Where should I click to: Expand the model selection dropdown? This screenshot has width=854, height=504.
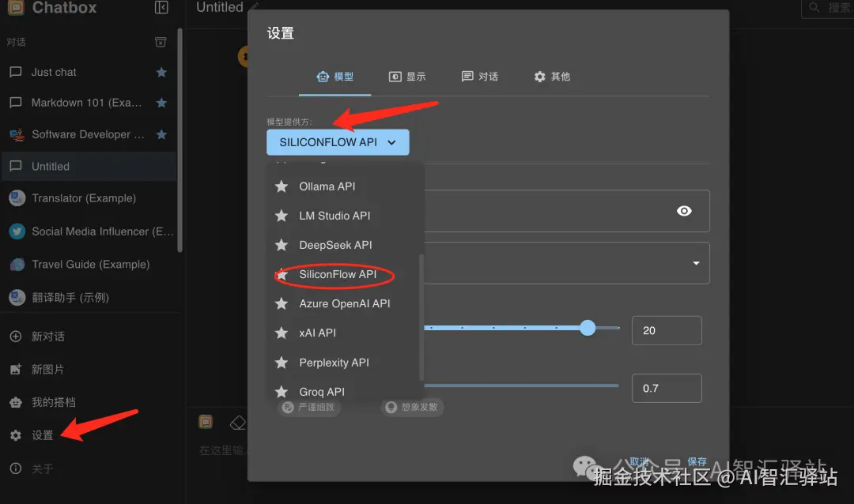[x=695, y=262]
